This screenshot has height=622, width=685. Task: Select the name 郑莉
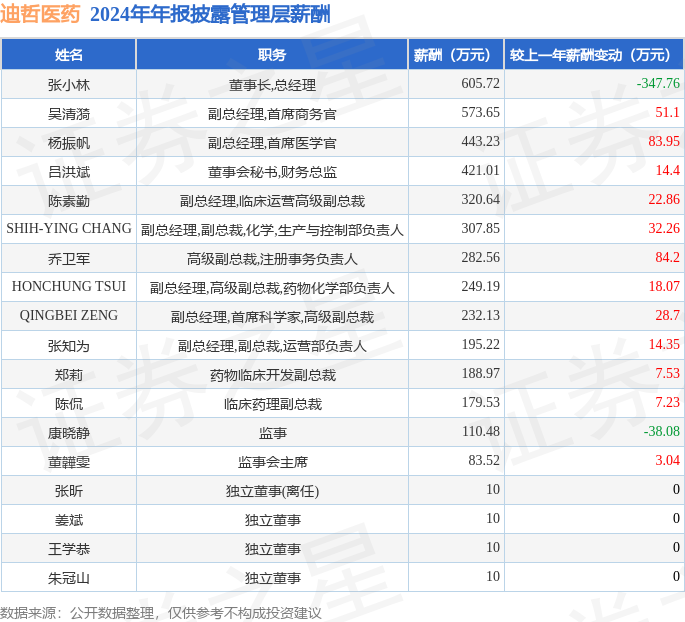point(69,375)
